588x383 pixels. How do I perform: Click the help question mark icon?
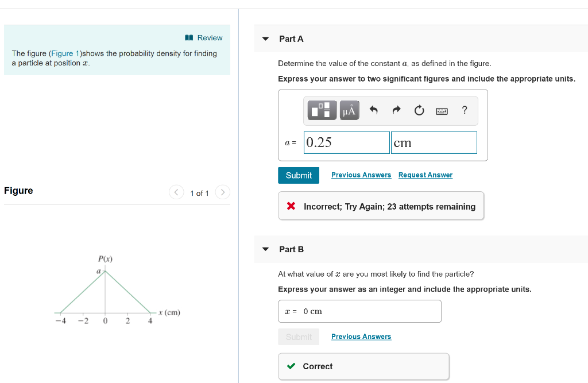click(465, 110)
